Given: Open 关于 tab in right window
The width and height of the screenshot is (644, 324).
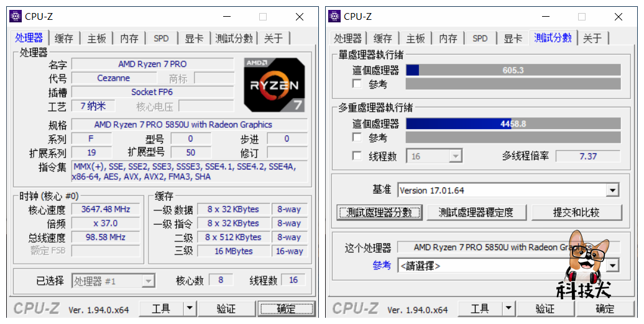Looking at the screenshot, I should coord(592,38).
